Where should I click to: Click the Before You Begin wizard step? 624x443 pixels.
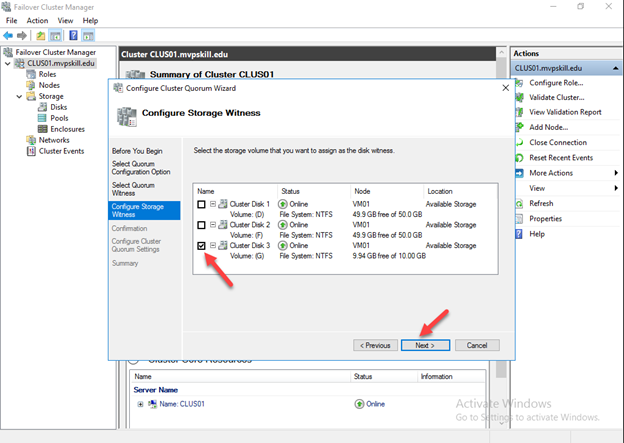[137, 151]
